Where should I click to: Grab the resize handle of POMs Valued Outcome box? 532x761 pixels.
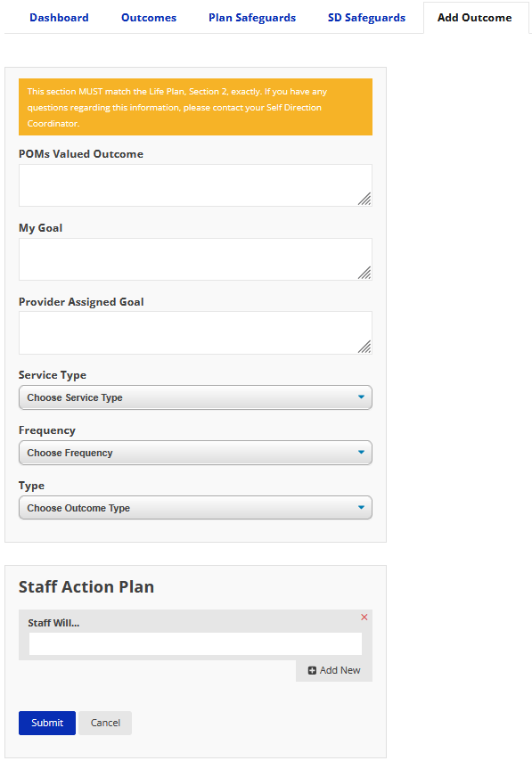point(364,199)
